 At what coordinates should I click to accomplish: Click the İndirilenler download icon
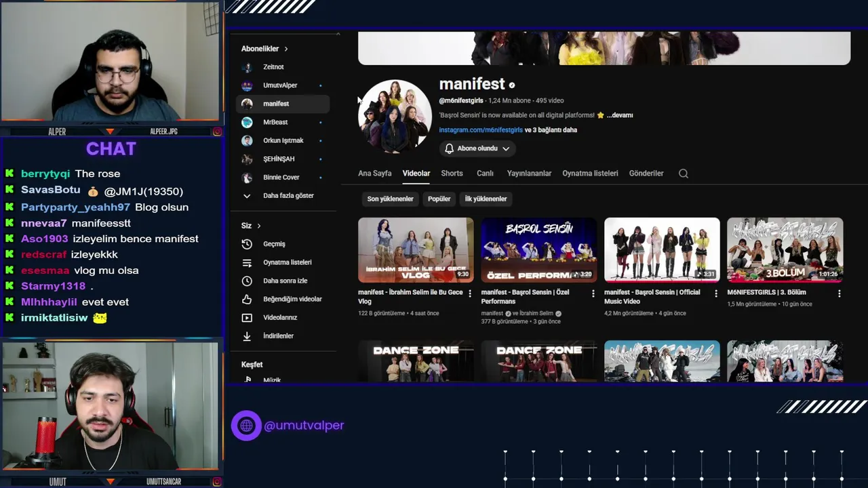(x=247, y=335)
